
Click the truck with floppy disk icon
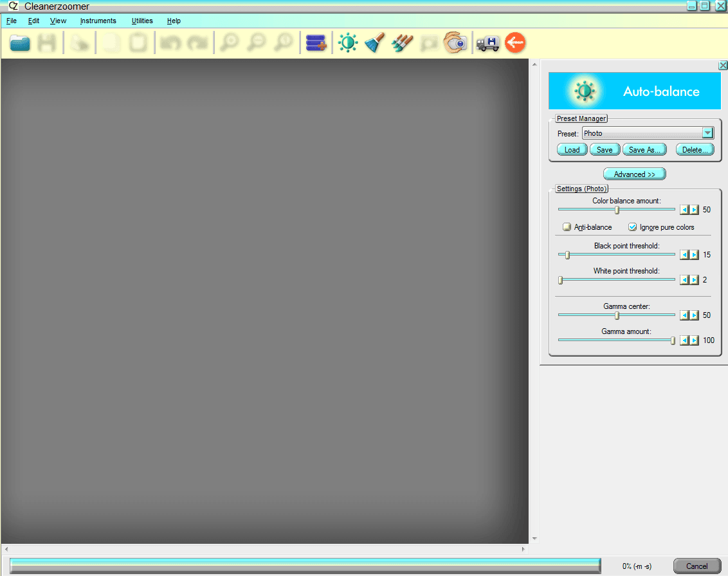pos(487,43)
